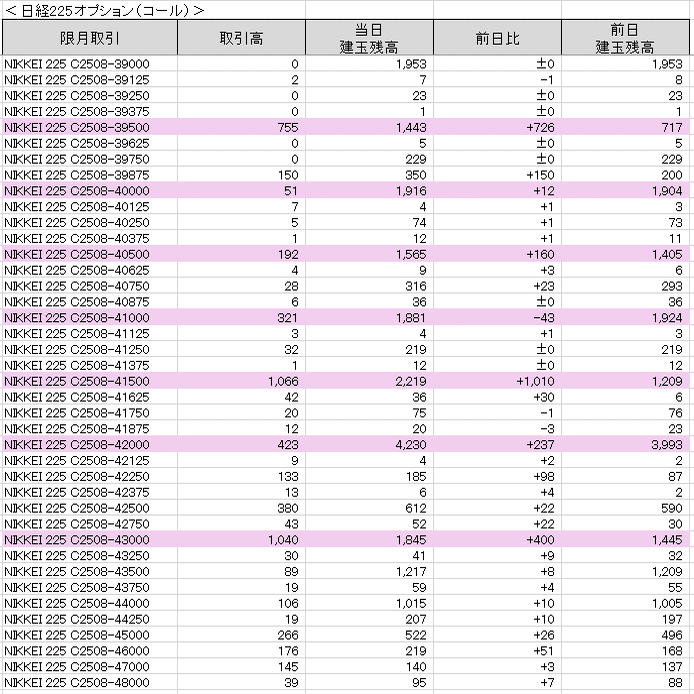Image resolution: width=694 pixels, height=694 pixels.
Task: Select the 限月取引 column header
Action: [x=90, y=38]
